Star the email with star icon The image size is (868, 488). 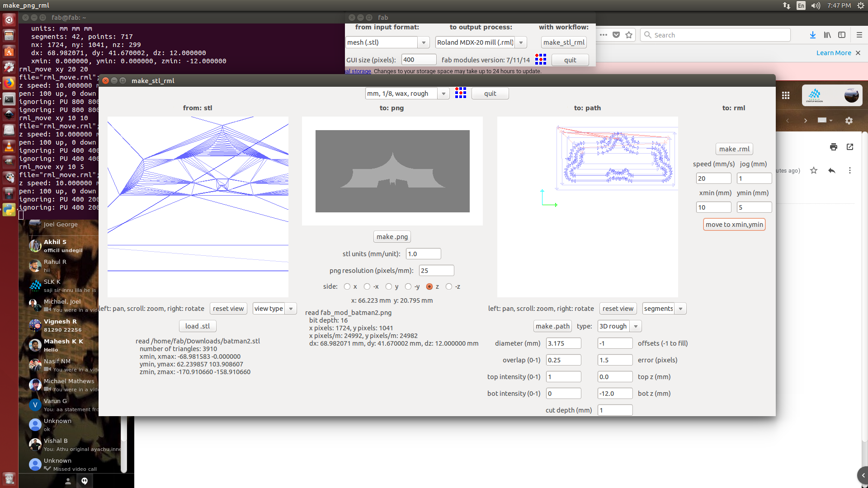pos(814,170)
